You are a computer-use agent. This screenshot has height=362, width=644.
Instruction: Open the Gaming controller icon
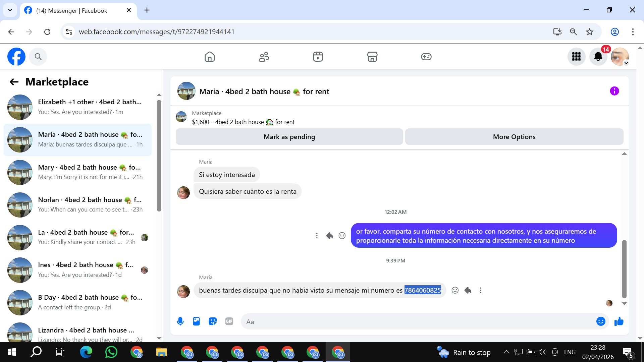point(426,57)
